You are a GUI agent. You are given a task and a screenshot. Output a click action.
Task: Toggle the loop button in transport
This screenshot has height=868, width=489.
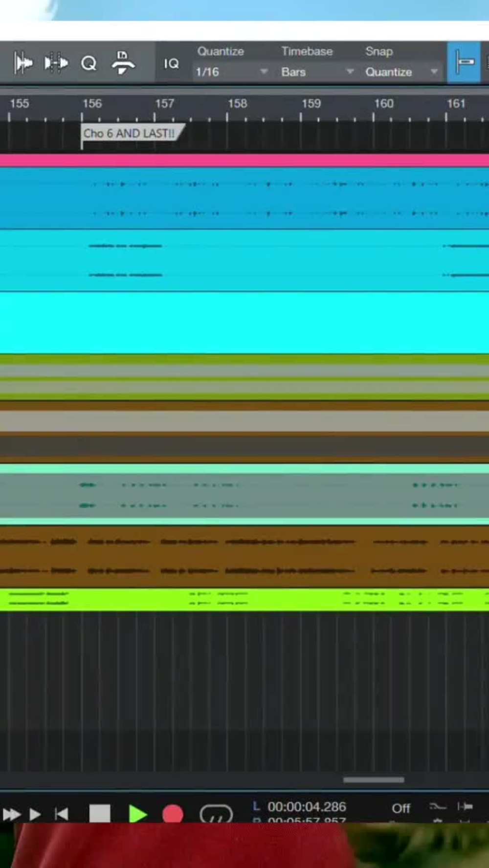[216, 814]
